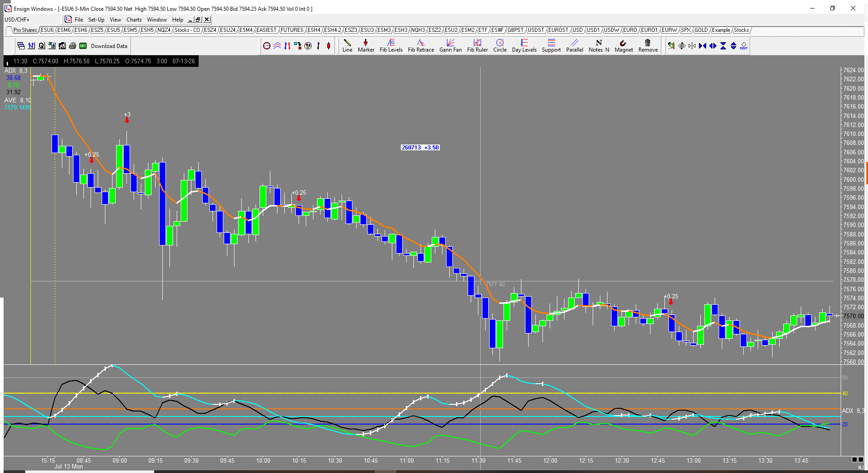Viewport: 868px width, 473px height.
Task: Open the Help menu
Action: (x=178, y=20)
